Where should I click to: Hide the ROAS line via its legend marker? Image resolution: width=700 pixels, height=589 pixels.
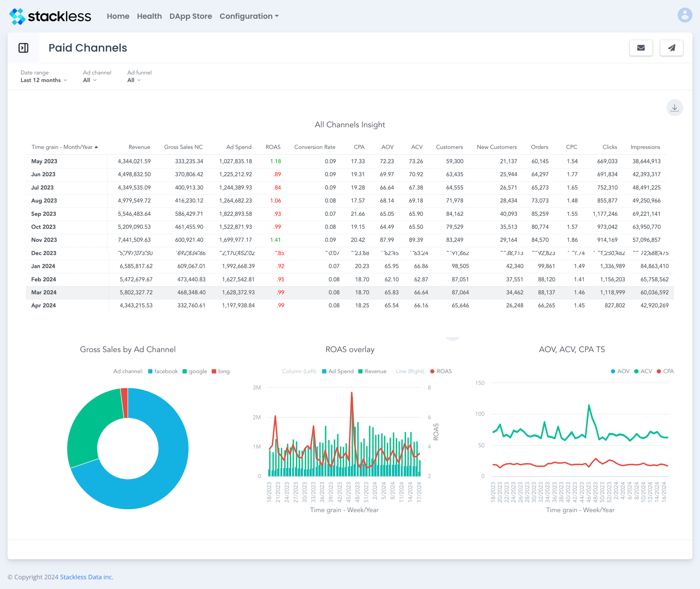[432, 371]
